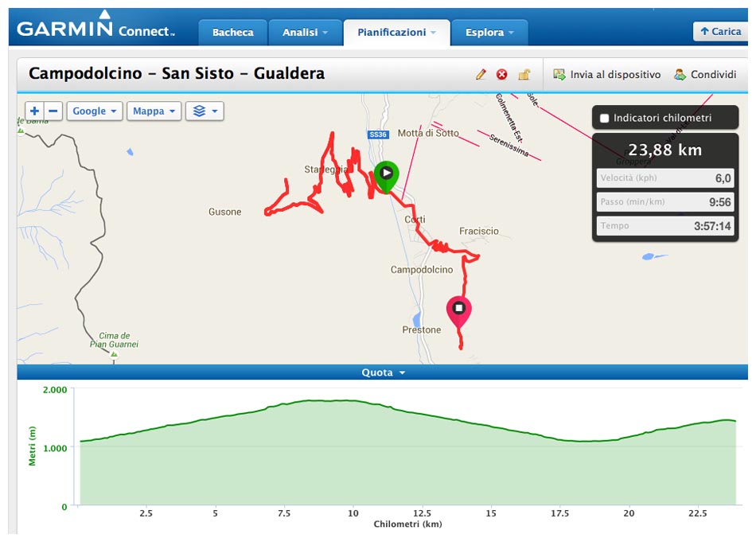Click the green start marker on map
The width and height of the screenshot is (756, 542).
pos(386,177)
